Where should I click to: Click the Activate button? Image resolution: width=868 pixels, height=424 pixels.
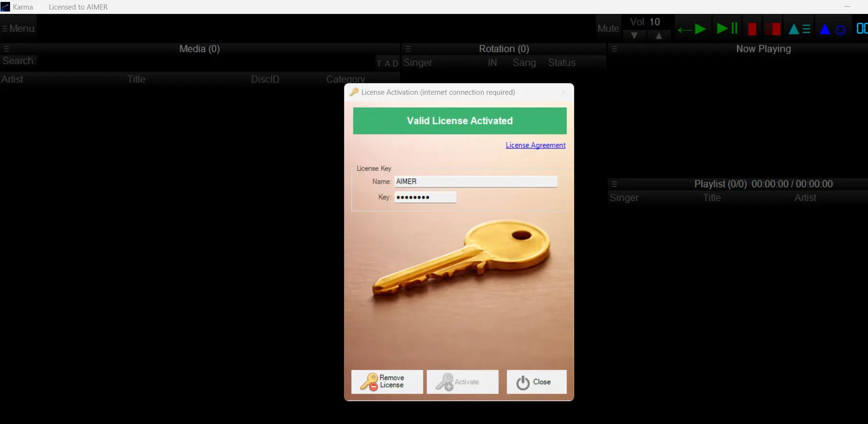click(462, 382)
